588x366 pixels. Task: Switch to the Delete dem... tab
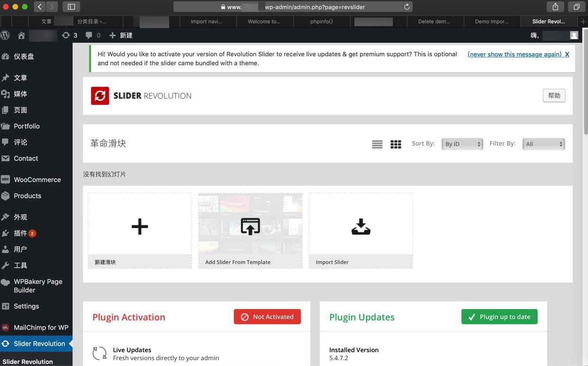(x=434, y=21)
